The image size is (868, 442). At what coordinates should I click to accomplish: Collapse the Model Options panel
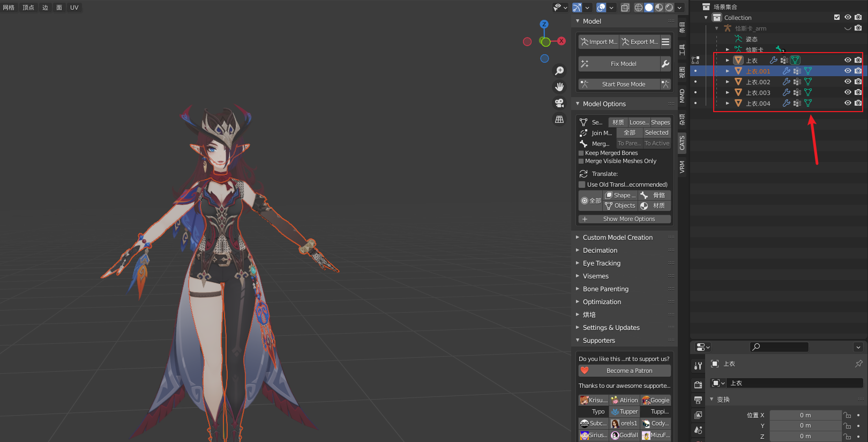tap(578, 104)
